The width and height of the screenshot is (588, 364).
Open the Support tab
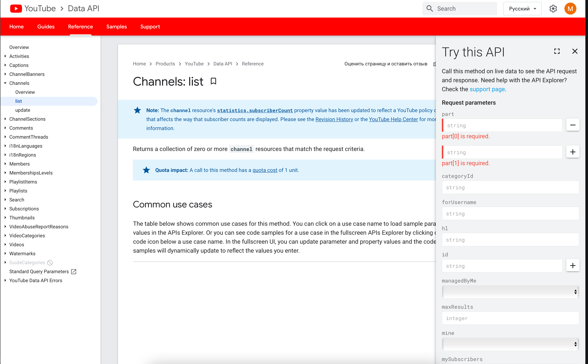(150, 27)
